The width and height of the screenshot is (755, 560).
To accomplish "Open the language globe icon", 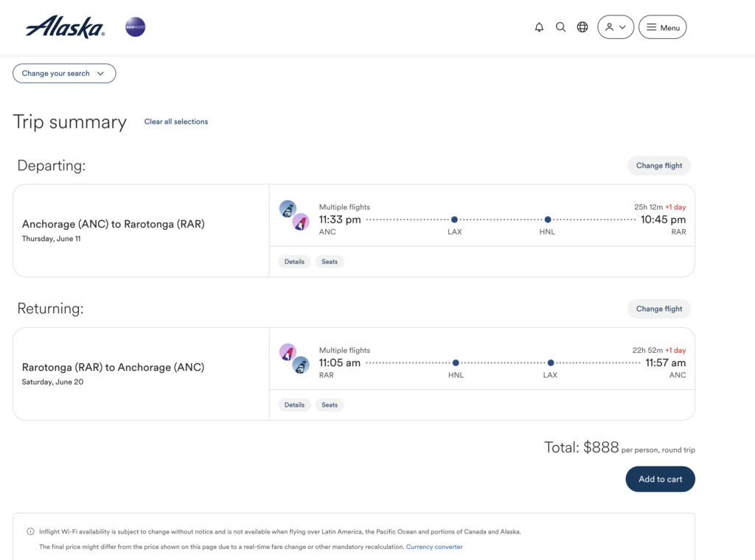I will (x=582, y=27).
